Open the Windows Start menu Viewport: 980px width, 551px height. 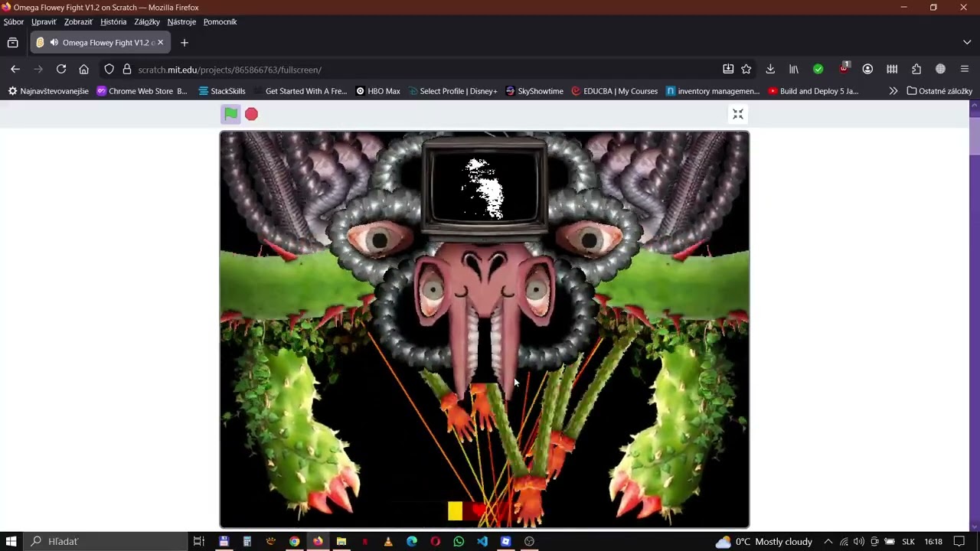pos(11,541)
